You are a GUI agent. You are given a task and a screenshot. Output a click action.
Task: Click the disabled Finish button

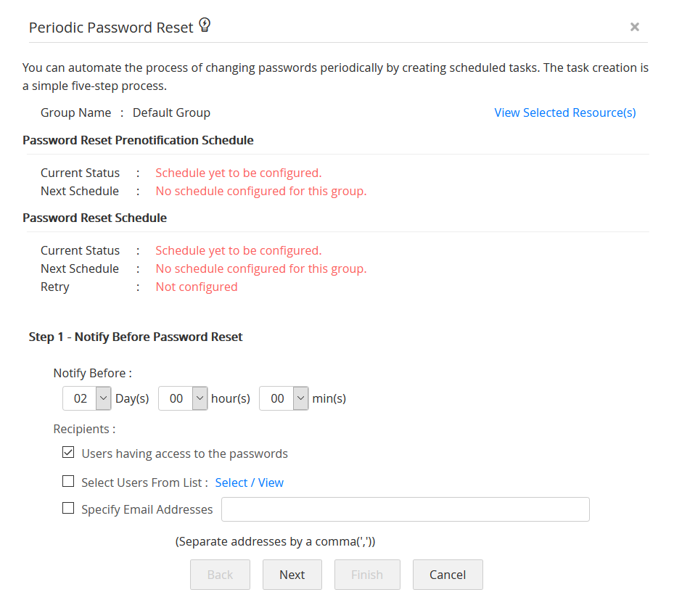366,574
